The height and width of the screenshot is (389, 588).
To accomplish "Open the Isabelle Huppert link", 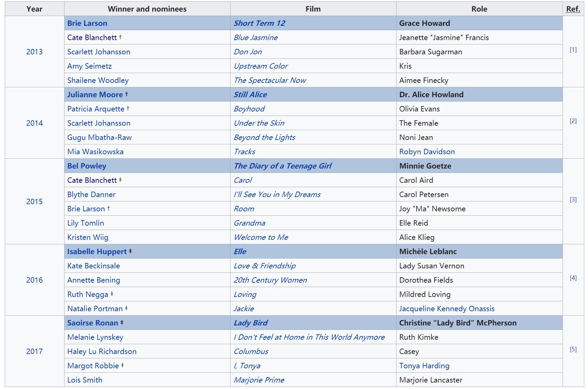I will (97, 251).
